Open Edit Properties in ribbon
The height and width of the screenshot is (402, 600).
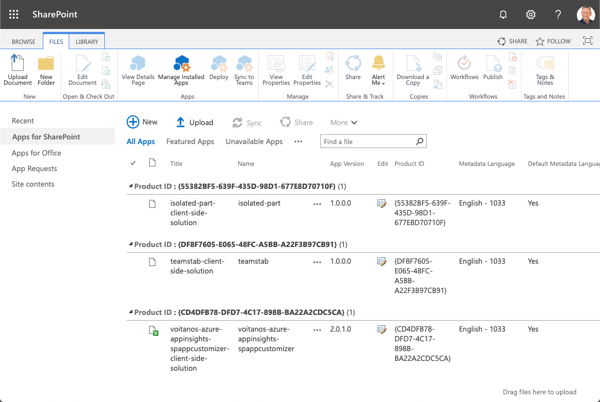point(307,70)
